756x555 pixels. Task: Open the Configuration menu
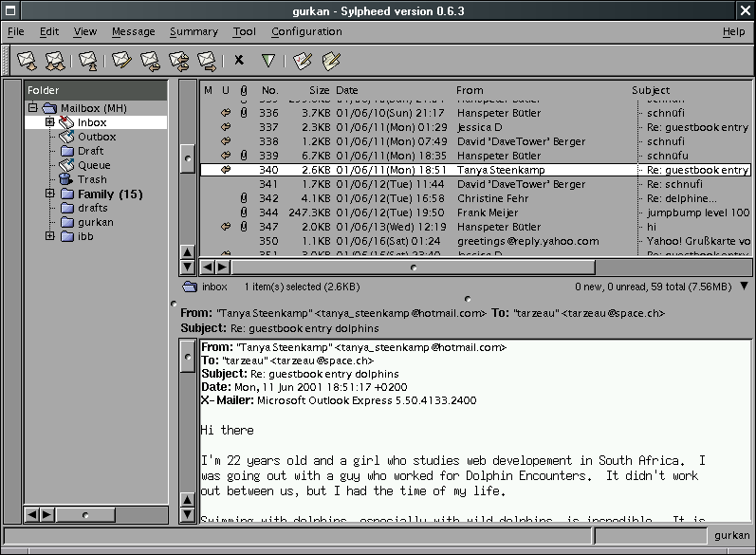coord(306,31)
